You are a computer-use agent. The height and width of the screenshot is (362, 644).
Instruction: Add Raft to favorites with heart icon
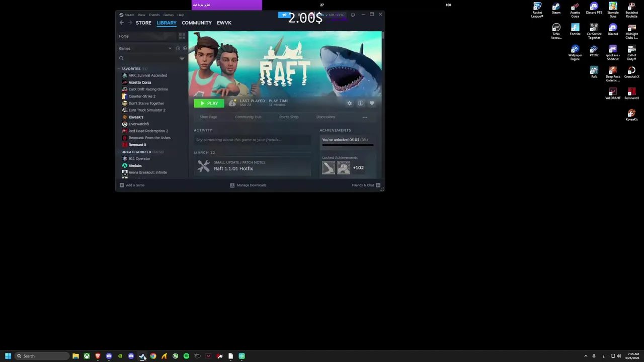tap(372, 103)
